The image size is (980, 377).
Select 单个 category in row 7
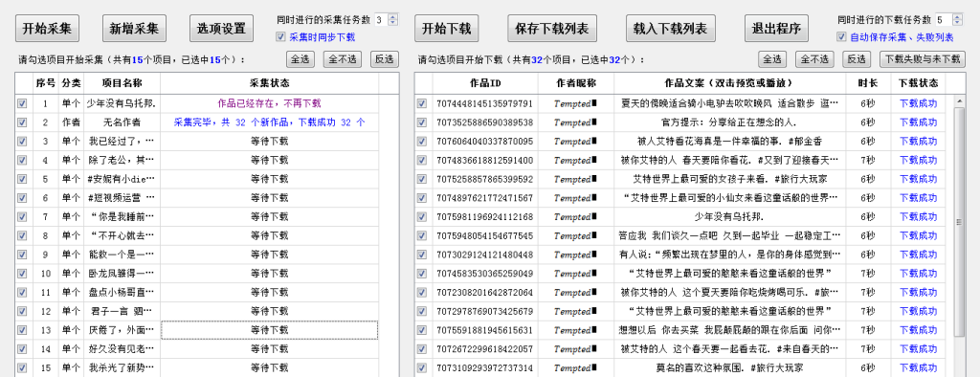71,217
